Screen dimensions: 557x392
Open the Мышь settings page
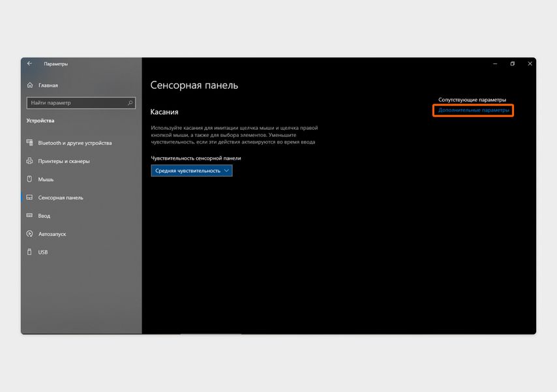46,179
